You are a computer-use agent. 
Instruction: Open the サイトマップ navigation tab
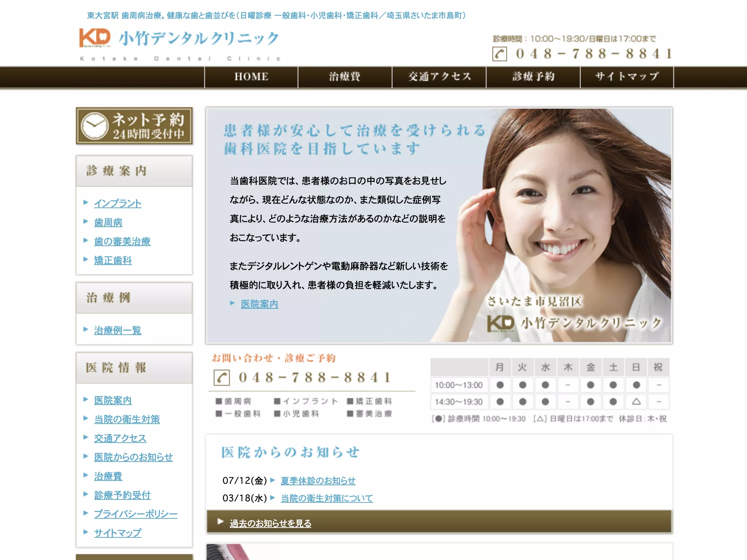[x=627, y=77]
